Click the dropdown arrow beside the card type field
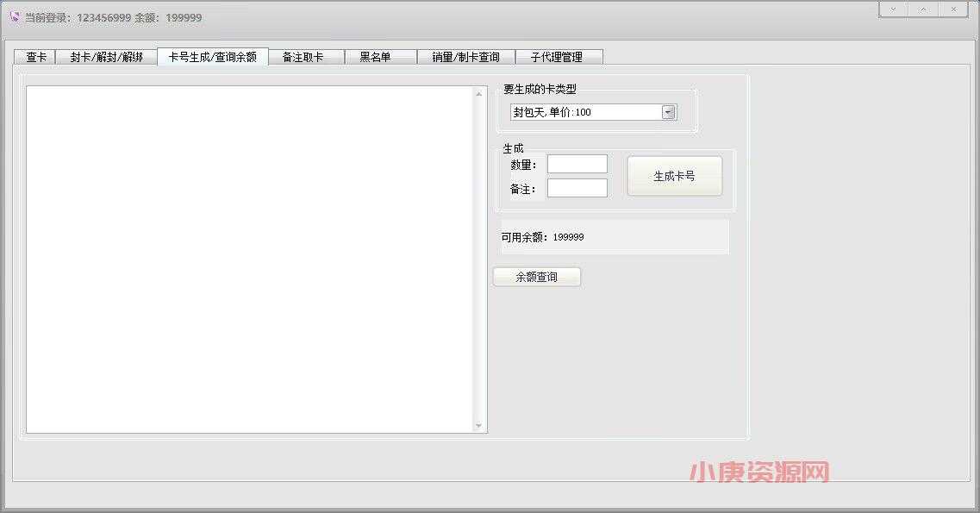Viewport: 980px width, 513px height. [x=670, y=111]
